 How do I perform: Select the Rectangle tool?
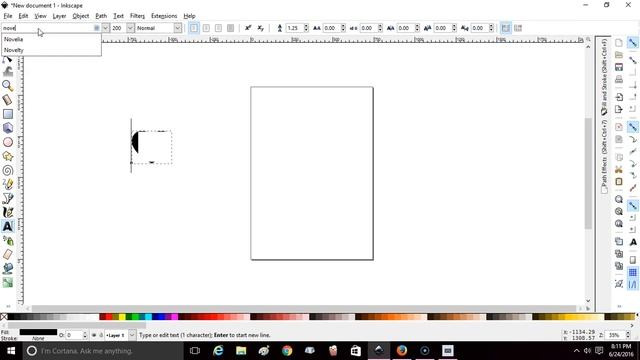(x=7, y=114)
